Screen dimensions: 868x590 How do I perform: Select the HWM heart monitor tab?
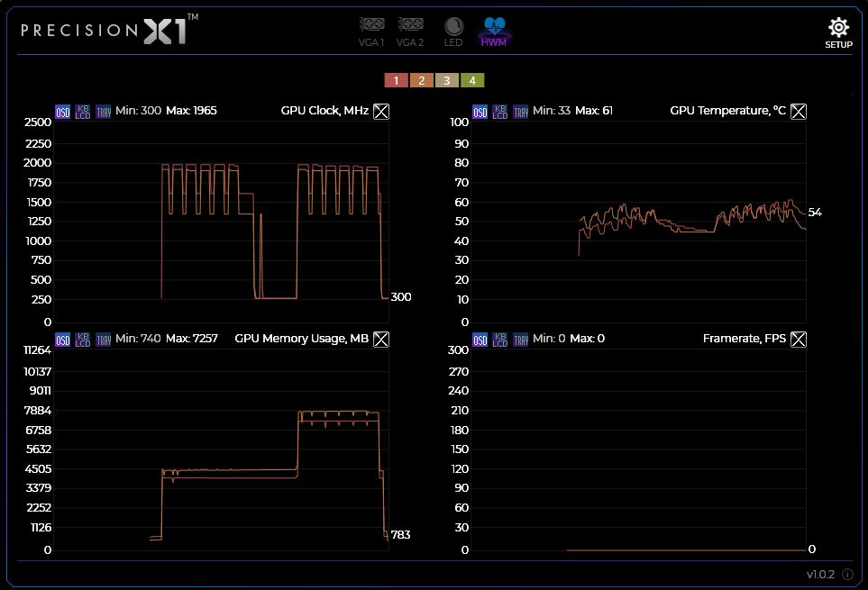click(x=494, y=32)
